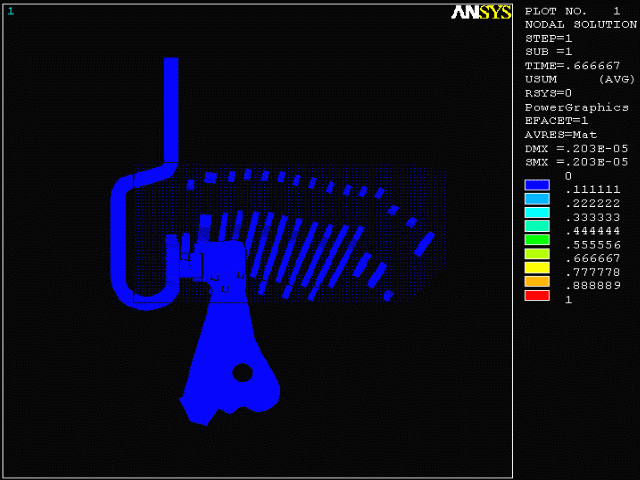
Task: Click the ANSYS logo in the top corner
Action: [481, 12]
